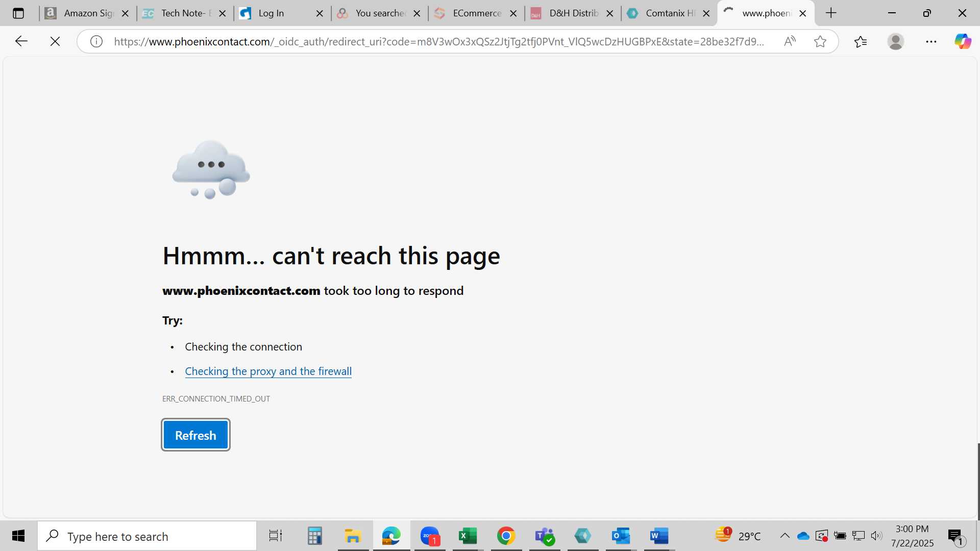Open the teal hexagon app on taskbar
This screenshot has width=980, height=551.
click(582, 536)
